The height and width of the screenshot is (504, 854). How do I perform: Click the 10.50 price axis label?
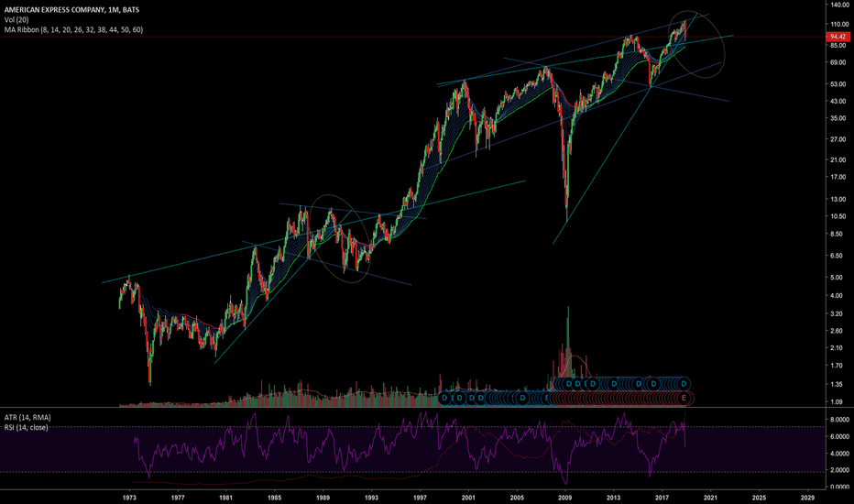(x=840, y=216)
